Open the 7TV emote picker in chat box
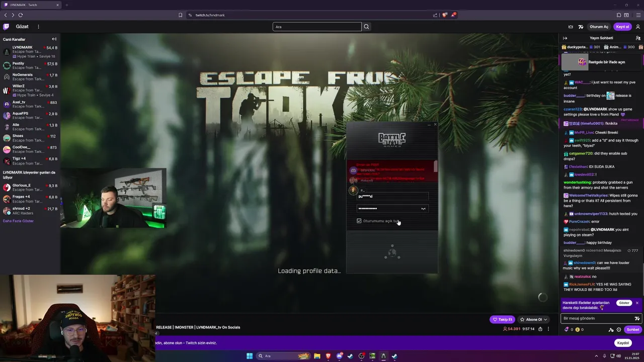This screenshot has width=644, height=362. 637,318
